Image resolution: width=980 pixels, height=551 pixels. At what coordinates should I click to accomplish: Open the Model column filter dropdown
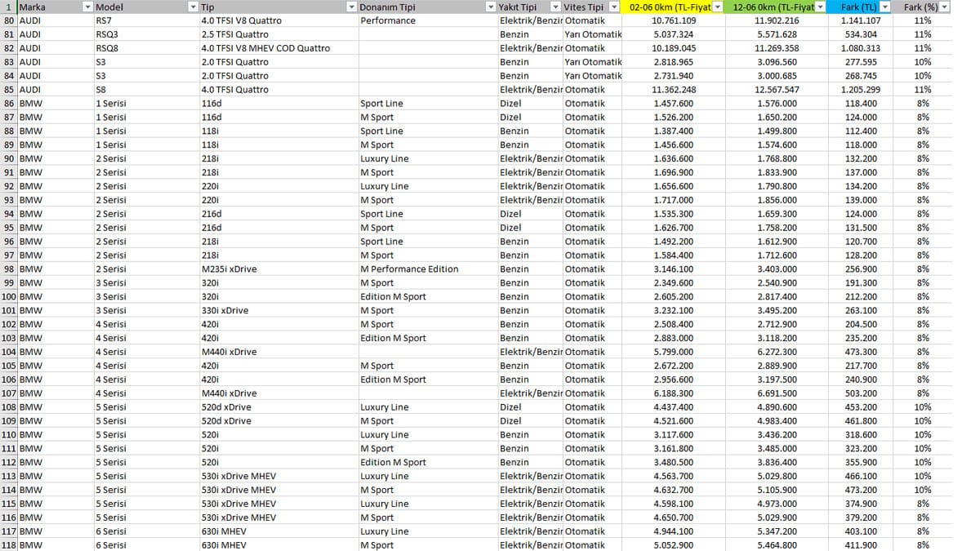pos(193,7)
